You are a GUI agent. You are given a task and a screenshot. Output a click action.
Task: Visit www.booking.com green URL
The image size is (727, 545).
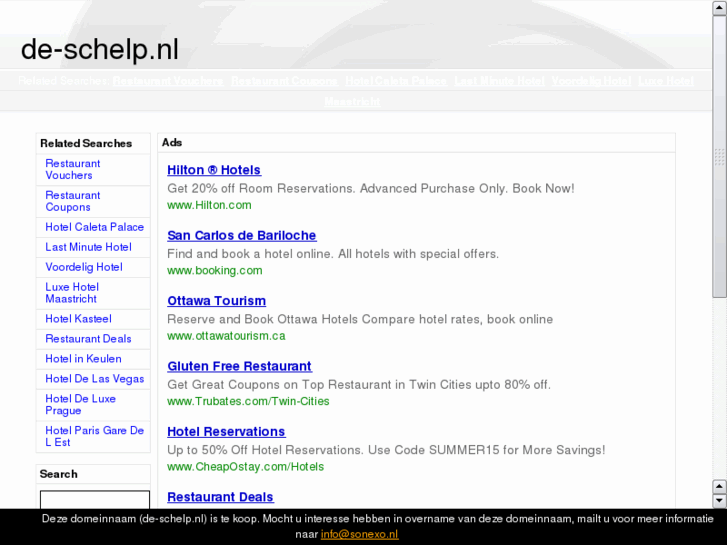coord(215,270)
